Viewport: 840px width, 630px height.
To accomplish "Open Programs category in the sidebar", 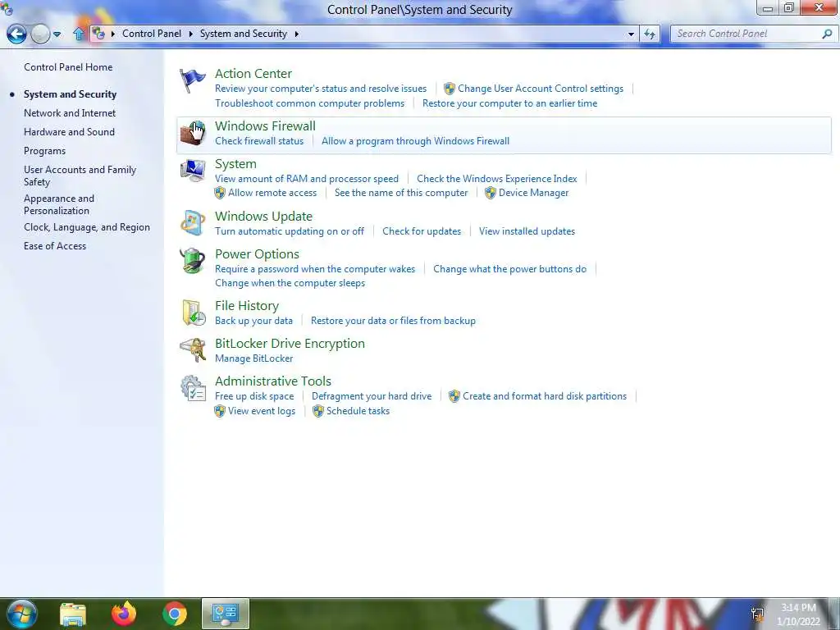I will click(x=44, y=151).
